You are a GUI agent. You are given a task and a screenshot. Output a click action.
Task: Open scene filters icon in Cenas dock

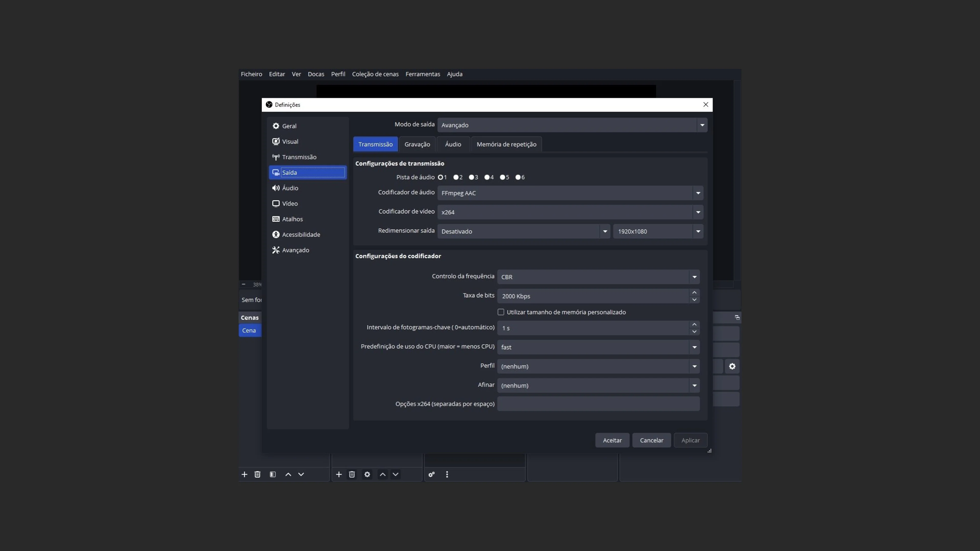(x=273, y=474)
